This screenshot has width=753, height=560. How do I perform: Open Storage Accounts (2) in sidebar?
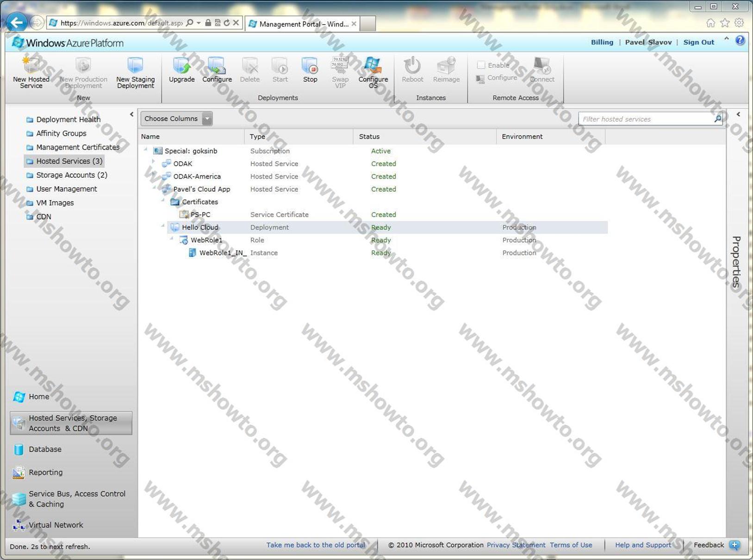(67, 175)
